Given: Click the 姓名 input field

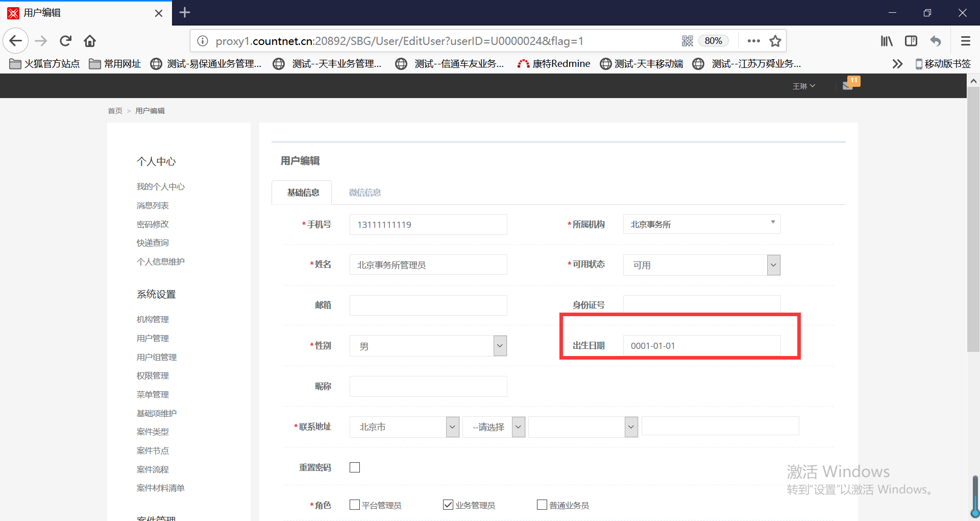Looking at the screenshot, I should pos(428,265).
